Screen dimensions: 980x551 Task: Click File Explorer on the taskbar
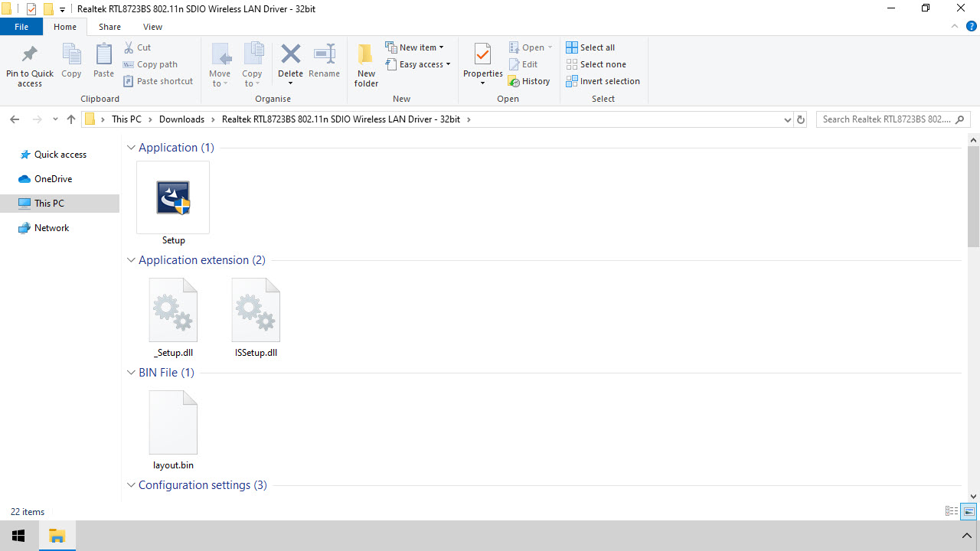[57, 536]
